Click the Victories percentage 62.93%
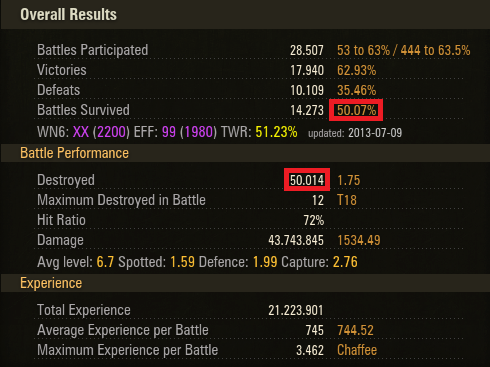The image size is (490, 367). coord(356,70)
